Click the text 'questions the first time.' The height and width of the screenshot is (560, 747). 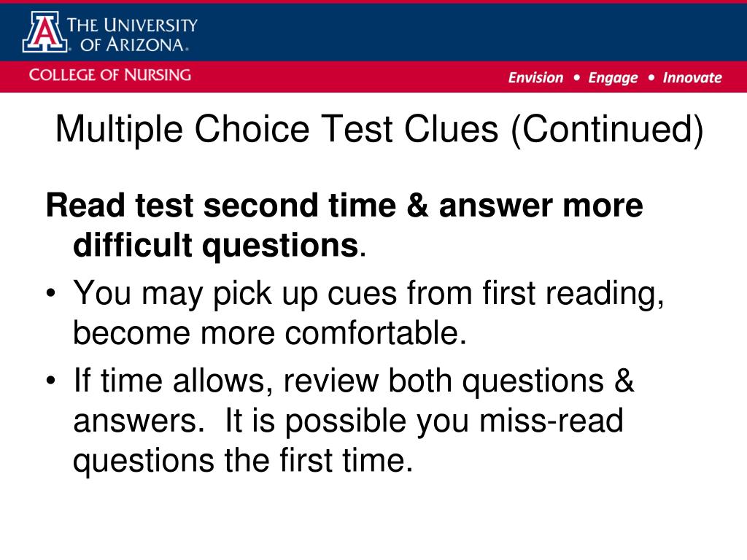pos(242,461)
